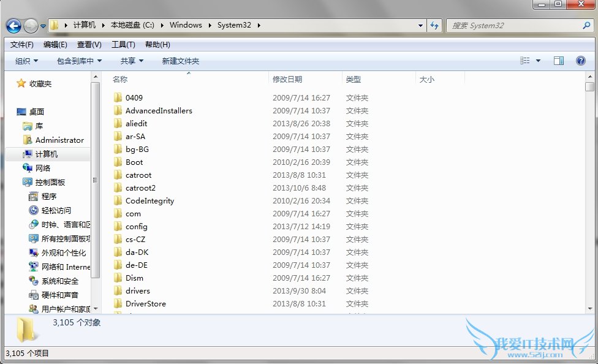Click the System32 breadcrumb segment
This screenshot has width=598, height=364.
point(234,25)
